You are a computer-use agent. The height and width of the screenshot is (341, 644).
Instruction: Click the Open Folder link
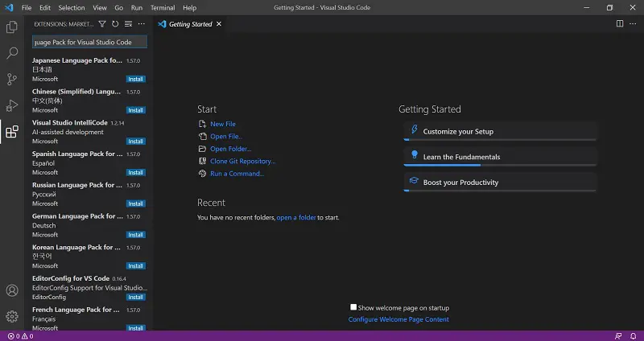pos(230,149)
